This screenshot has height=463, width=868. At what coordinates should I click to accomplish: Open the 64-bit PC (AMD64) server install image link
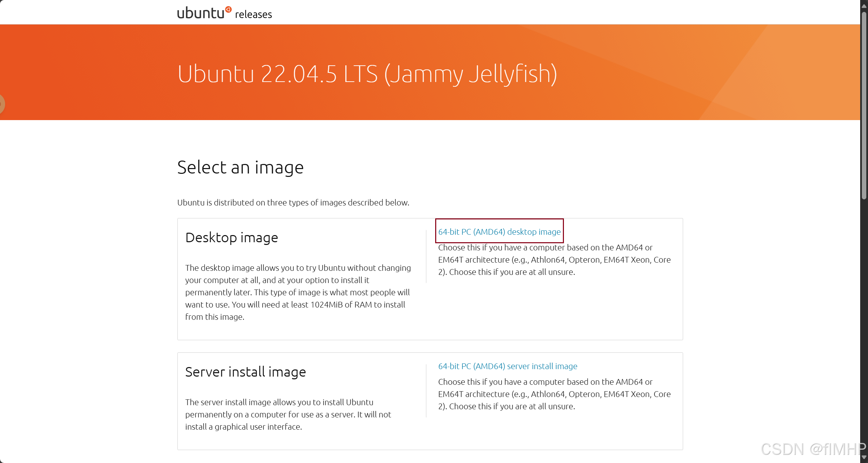tap(507, 366)
